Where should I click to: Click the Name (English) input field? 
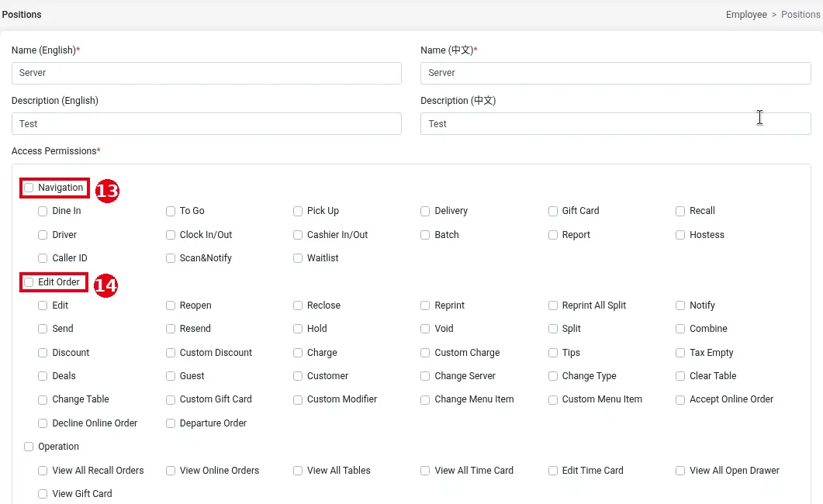206,73
